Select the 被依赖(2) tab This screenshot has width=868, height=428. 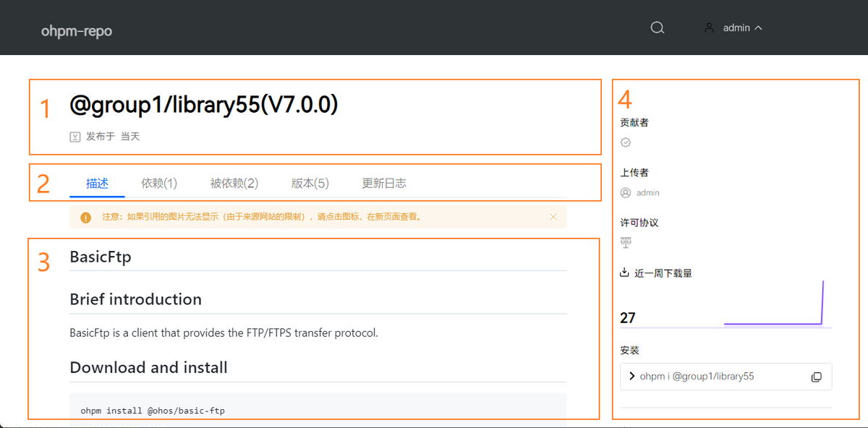[234, 184]
